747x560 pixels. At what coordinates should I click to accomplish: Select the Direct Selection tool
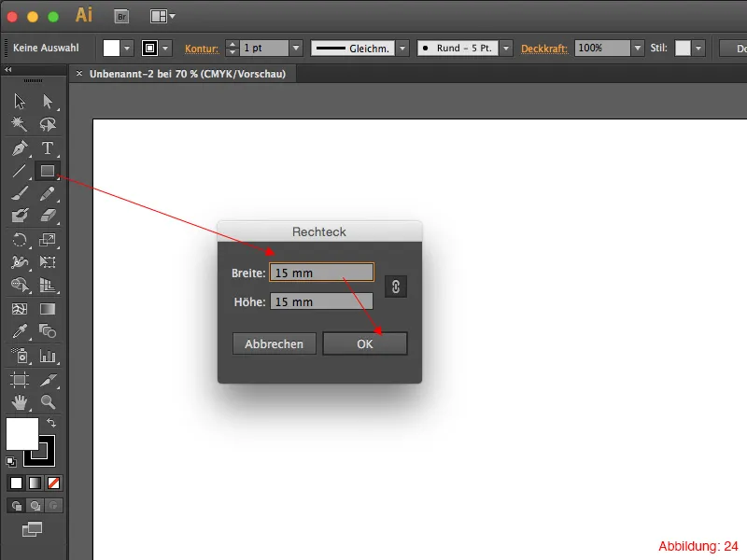pos(48,102)
